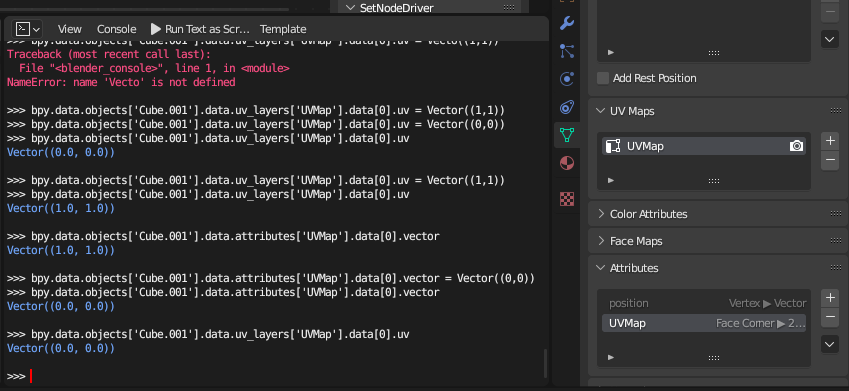Click Run Text as Script button

tap(200, 29)
